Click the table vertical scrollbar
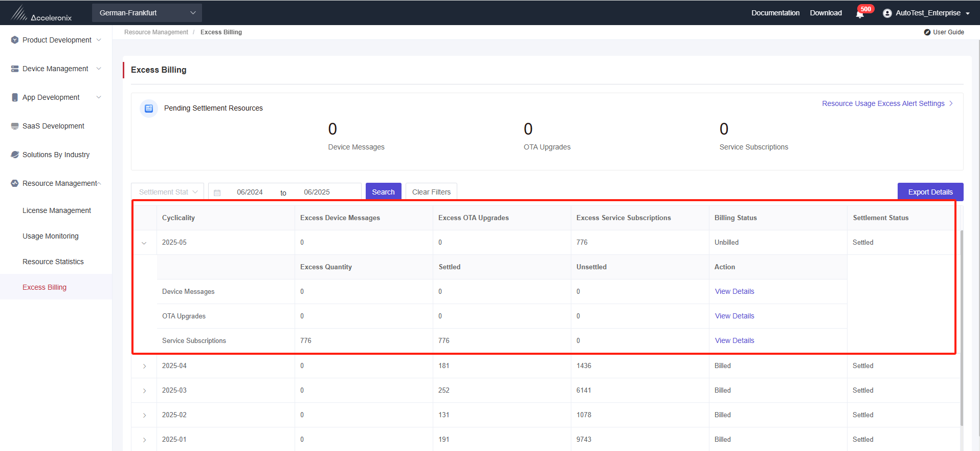Image resolution: width=980 pixels, height=451 pixels. (x=962, y=328)
